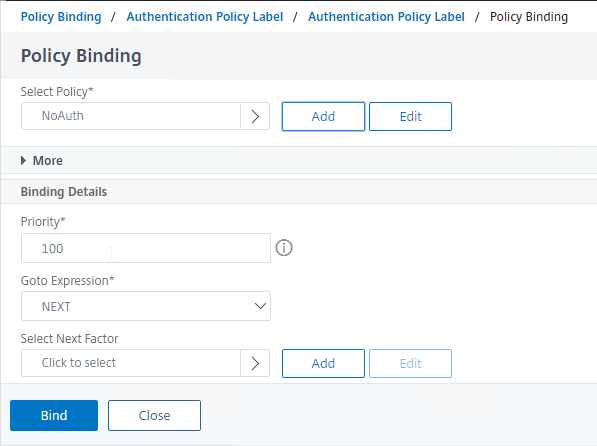Click the Close button
Viewport: 597px width, 446px height.
tap(154, 416)
